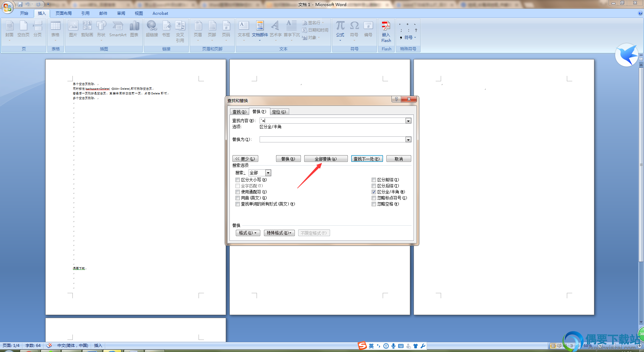Viewport: 644px width, 352px height.
Task: Enable the 区分前缀 checkbox
Action: tap(374, 180)
